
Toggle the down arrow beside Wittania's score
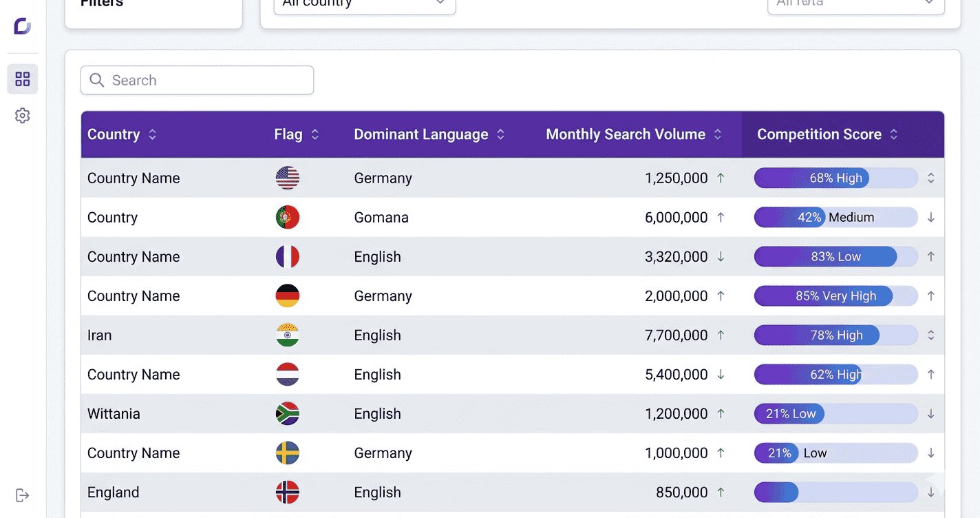pyautogui.click(x=931, y=413)
